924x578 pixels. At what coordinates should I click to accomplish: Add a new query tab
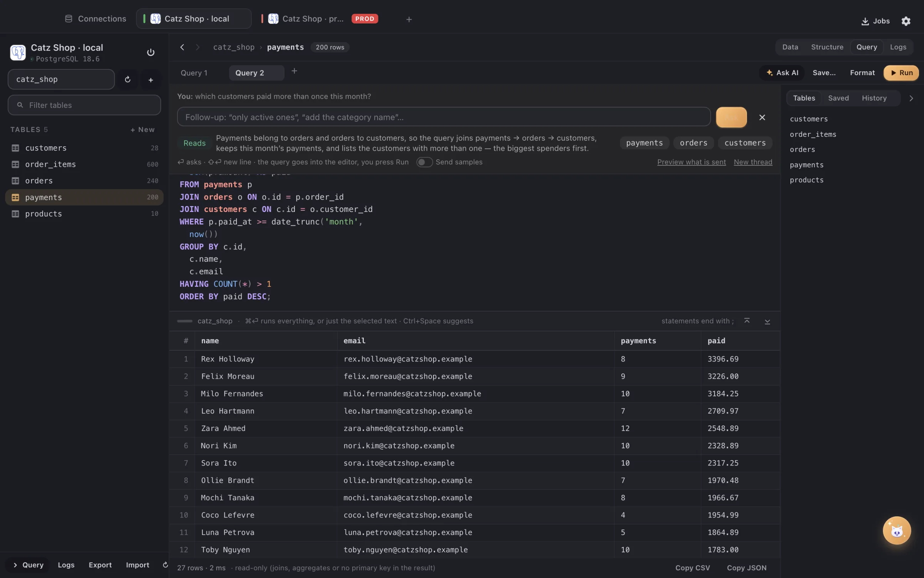(x=294, y=71)
